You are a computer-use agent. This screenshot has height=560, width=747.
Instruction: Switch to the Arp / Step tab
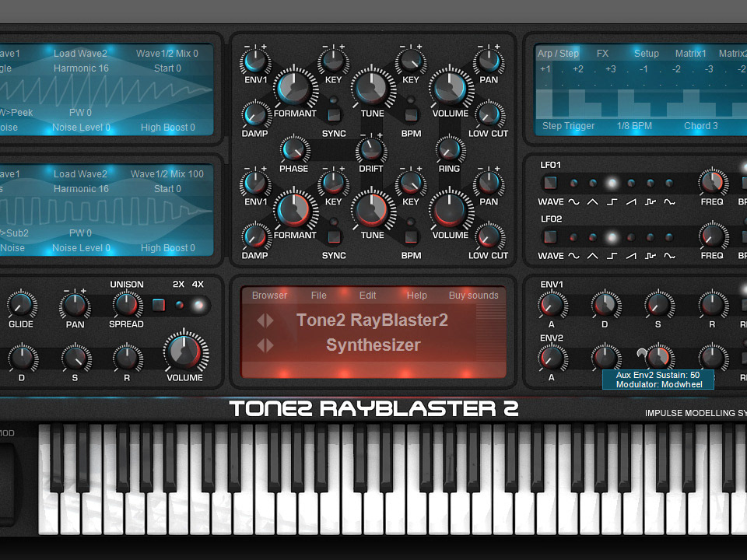(558, 54)
